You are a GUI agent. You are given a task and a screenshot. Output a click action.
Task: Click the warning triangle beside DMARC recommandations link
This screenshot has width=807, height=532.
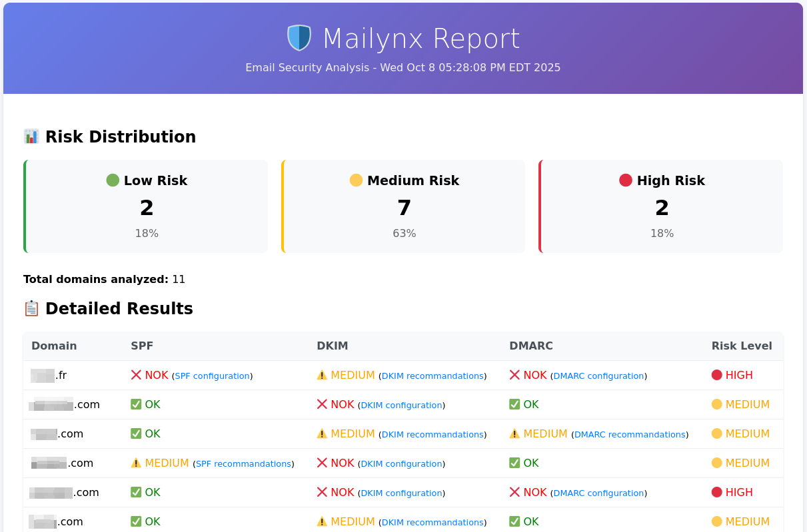coord(514,433)
